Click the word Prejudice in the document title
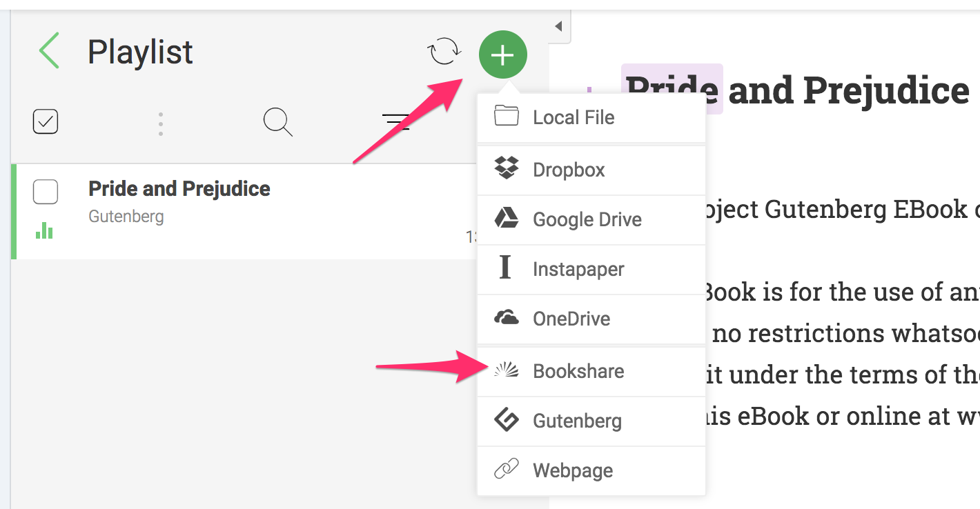 (886, 91)
